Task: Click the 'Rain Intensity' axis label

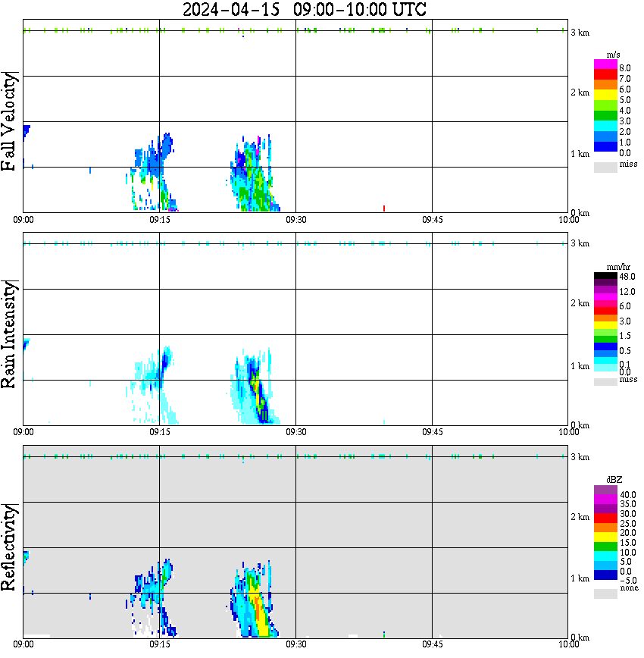Action: (x=8, y=334)
